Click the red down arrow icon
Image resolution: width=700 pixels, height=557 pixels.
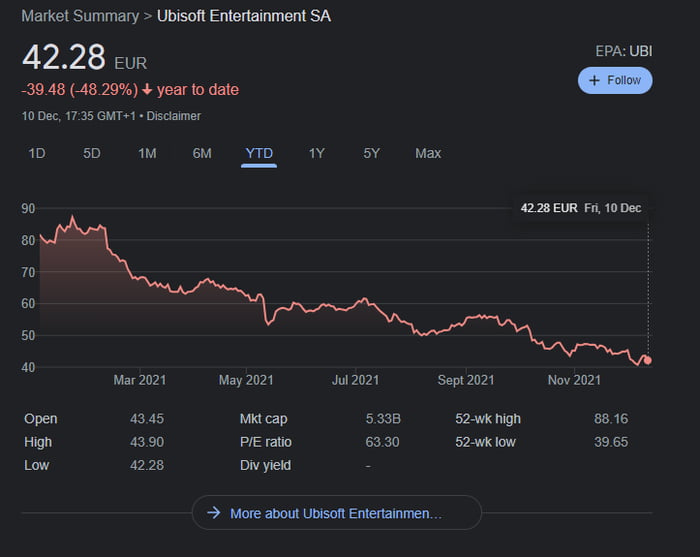[x=147, y=90]
